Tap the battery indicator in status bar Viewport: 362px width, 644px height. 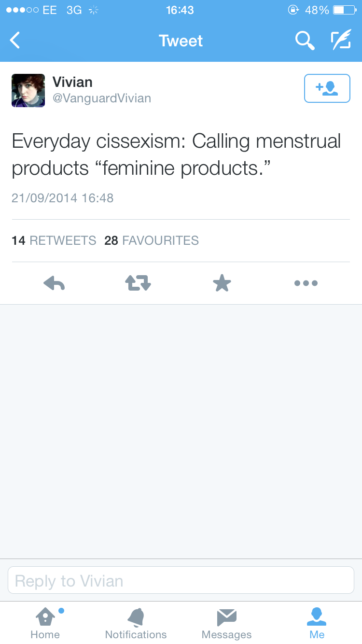pyautogui.click(x=344, y=10)
